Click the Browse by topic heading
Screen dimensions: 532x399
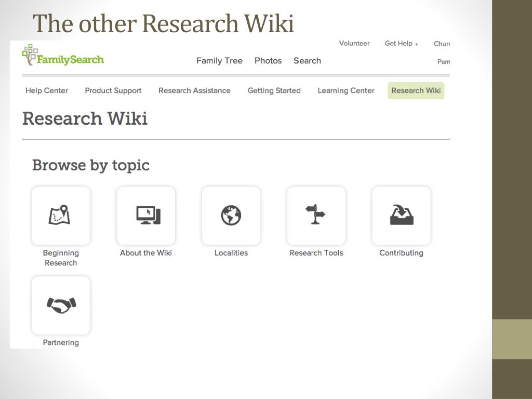(x=91, y=166)
